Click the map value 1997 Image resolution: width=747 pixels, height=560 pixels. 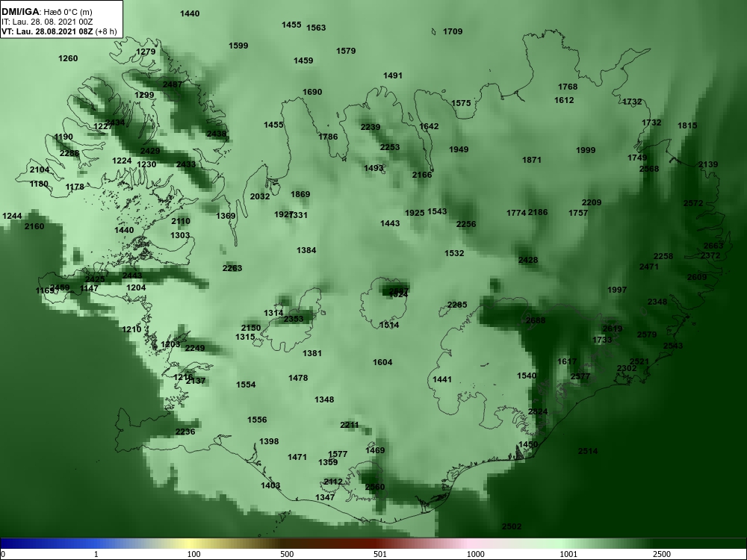click(617, 290)
